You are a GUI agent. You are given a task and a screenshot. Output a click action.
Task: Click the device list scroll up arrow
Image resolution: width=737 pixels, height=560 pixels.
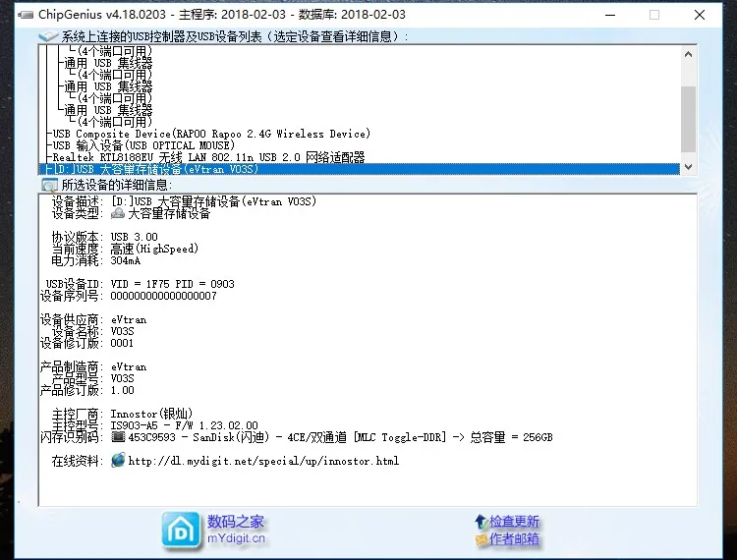click(x=688, y=54)
